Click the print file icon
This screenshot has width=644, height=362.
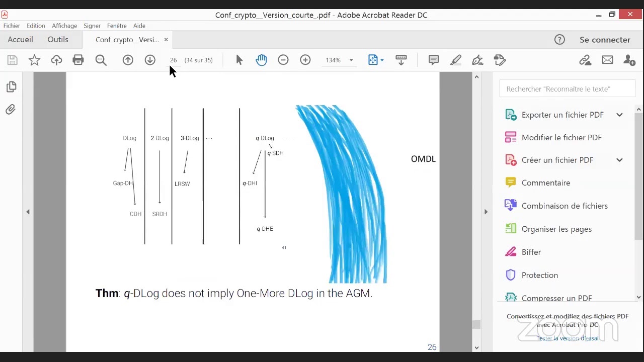(78, 60)
